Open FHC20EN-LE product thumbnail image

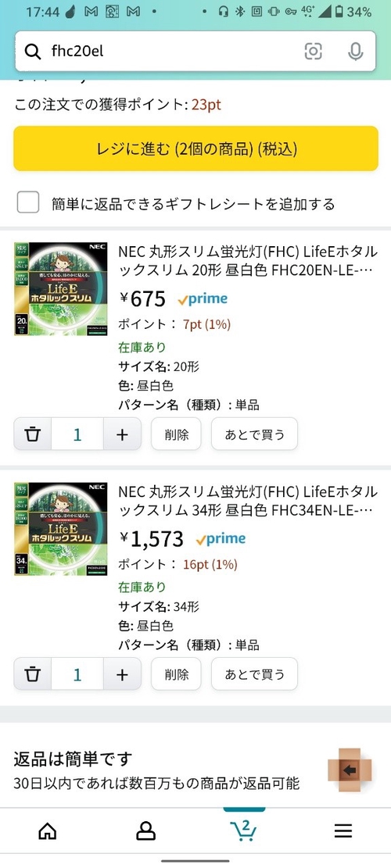[x=61, y=289]
